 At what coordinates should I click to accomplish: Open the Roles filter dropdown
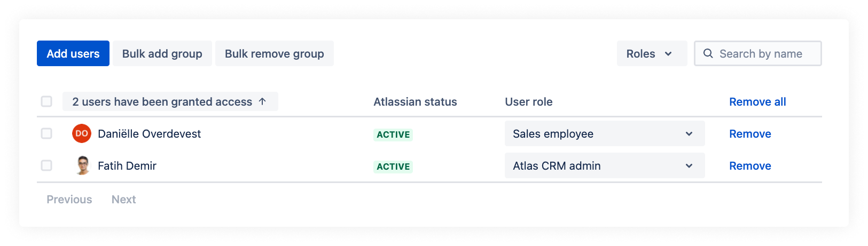point(651,53)
